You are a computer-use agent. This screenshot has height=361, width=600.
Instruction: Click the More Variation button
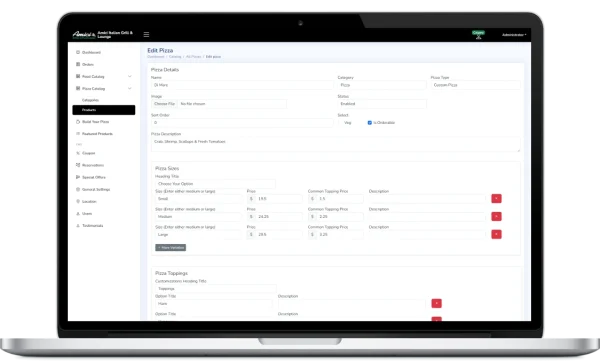click(x=171, y=248)
